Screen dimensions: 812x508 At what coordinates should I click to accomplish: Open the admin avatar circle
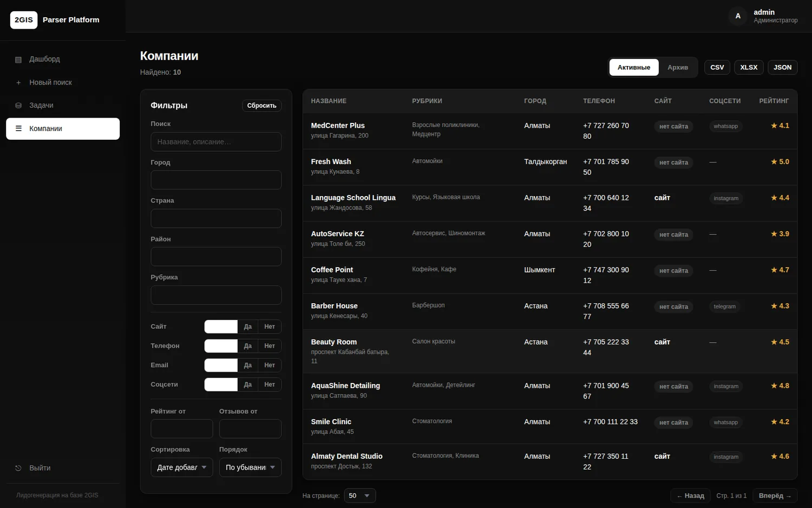(738, 16)
